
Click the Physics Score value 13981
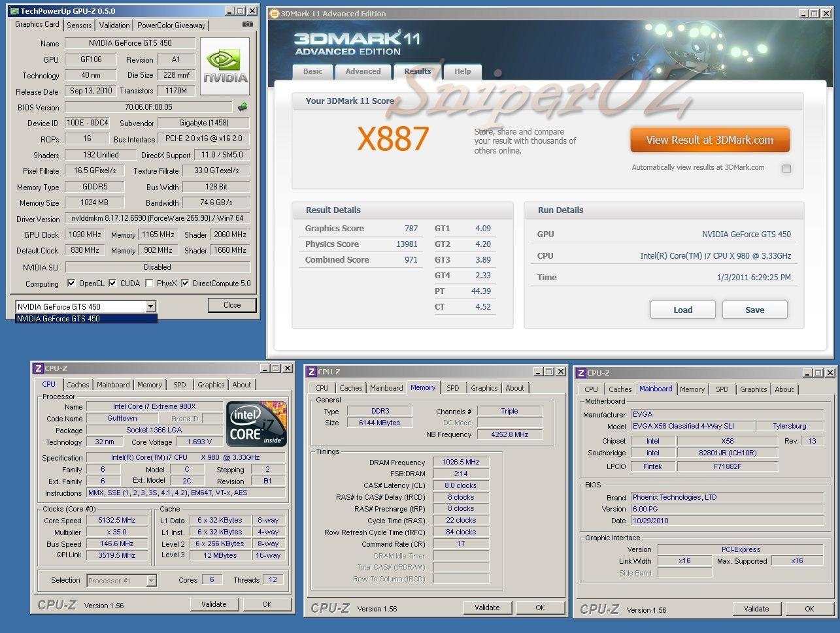point(407,244)
